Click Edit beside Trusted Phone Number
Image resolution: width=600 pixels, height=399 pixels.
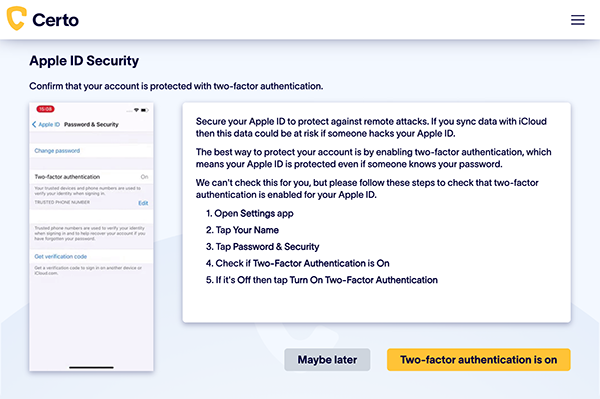click(143, 203)
